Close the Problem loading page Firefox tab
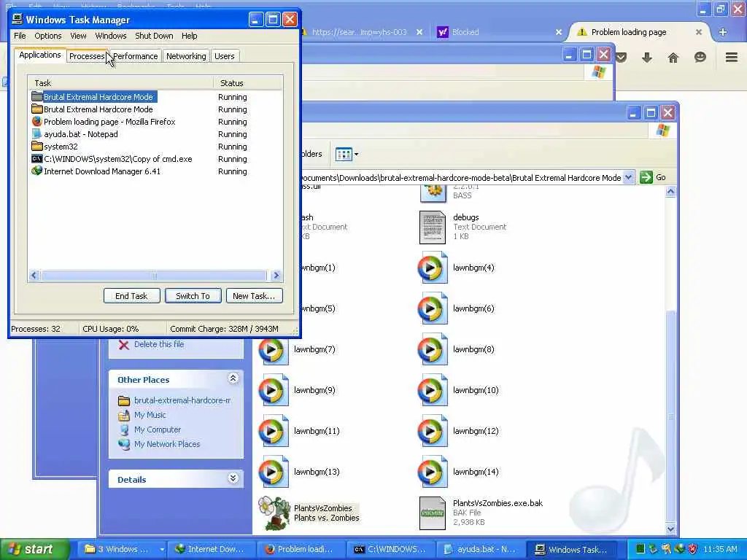The image size is (747, 560). 698,32
